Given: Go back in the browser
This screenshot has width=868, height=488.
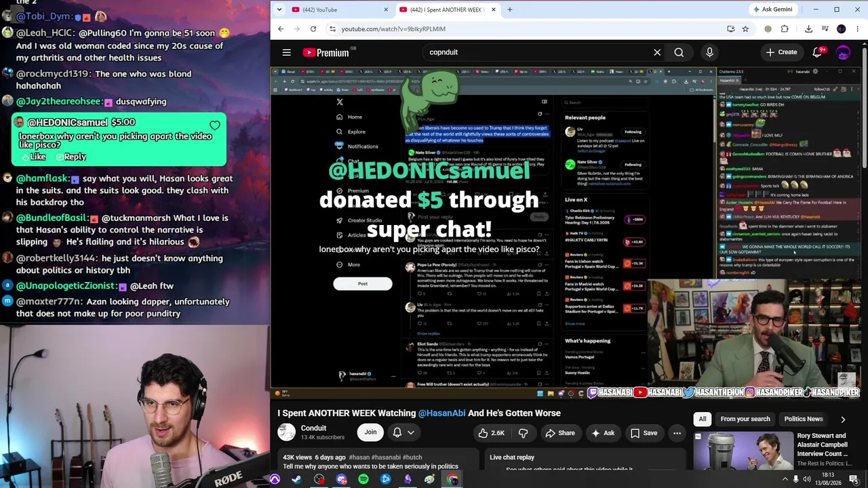Looking at the screenshot, I should point(281,29).
